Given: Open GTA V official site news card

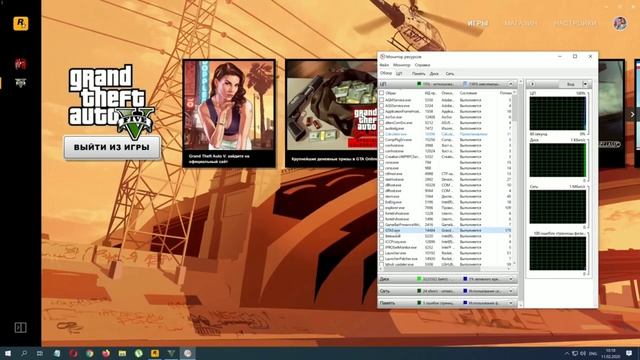Looking at the screenshot, I should click(x=229, y=113).
